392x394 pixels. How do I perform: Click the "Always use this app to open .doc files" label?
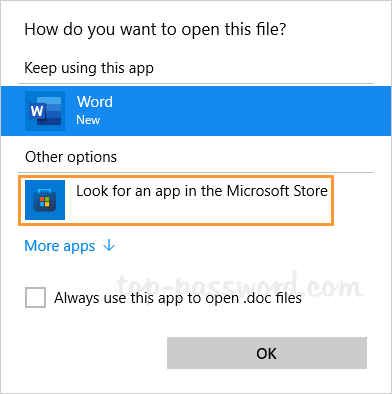[178, 298]
